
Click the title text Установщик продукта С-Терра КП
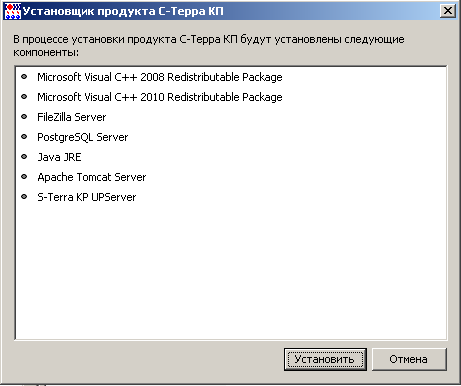pyautogui.click(x=123, y=11)
